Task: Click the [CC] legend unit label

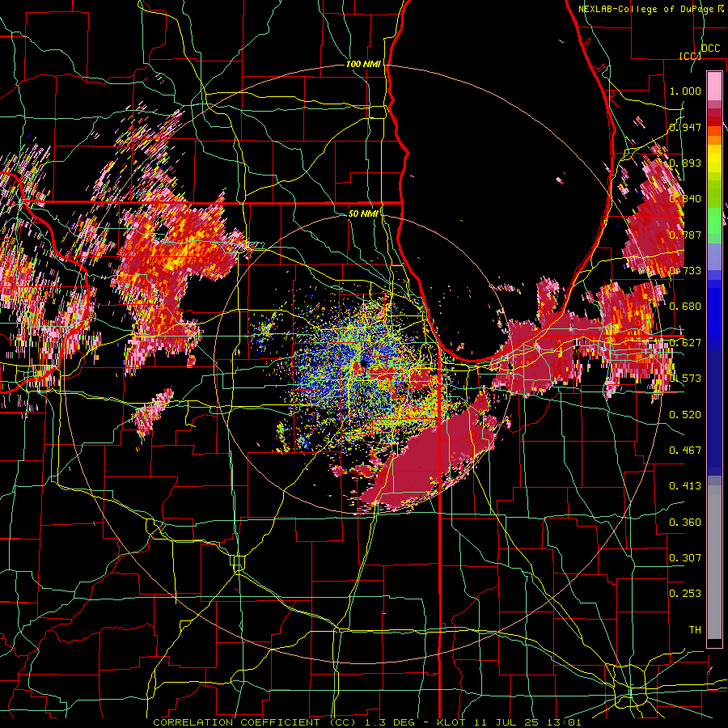Action: pos(690,56)
